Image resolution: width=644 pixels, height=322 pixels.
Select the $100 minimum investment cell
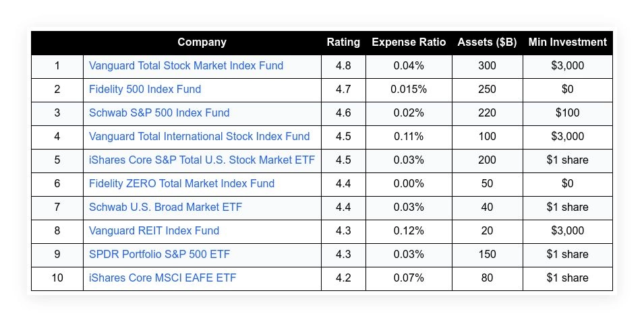pos(567,113)
